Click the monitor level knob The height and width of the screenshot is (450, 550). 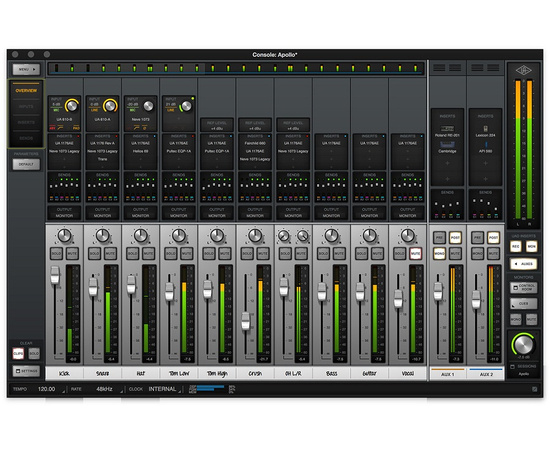coord(523,344)
